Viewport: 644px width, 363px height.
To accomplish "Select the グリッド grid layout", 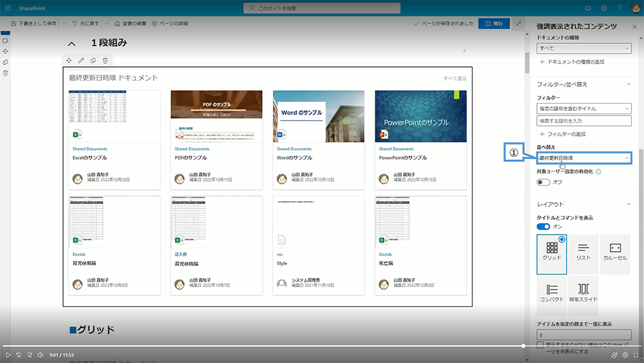I will 552,255.
